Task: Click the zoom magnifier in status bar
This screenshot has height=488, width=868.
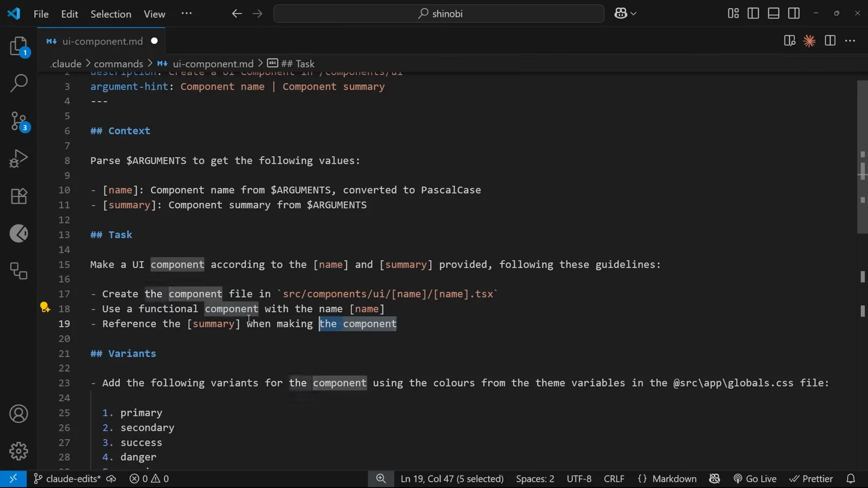Action: [x=381, y=479]
